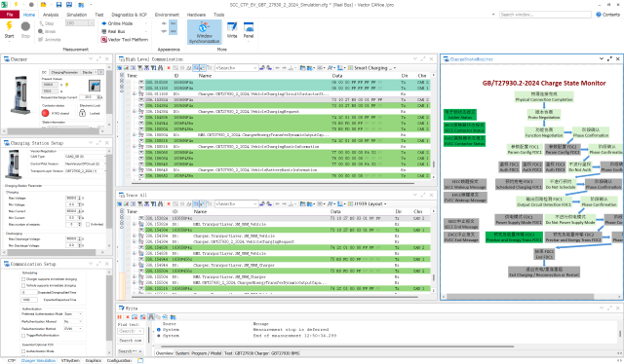Click the red contactor status indicator in Charger panel
624x364 pixels.
tap(45, 113)
